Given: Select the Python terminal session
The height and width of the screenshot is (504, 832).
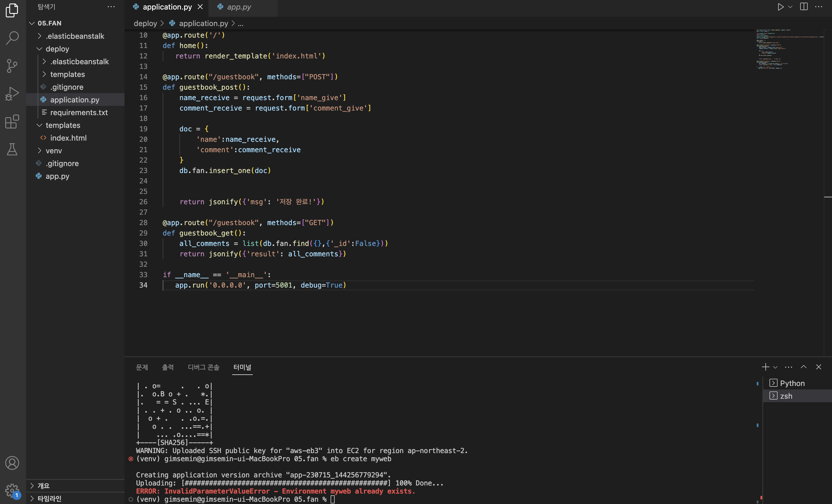Looking at the screenshot, I should [x=797, y=383].
